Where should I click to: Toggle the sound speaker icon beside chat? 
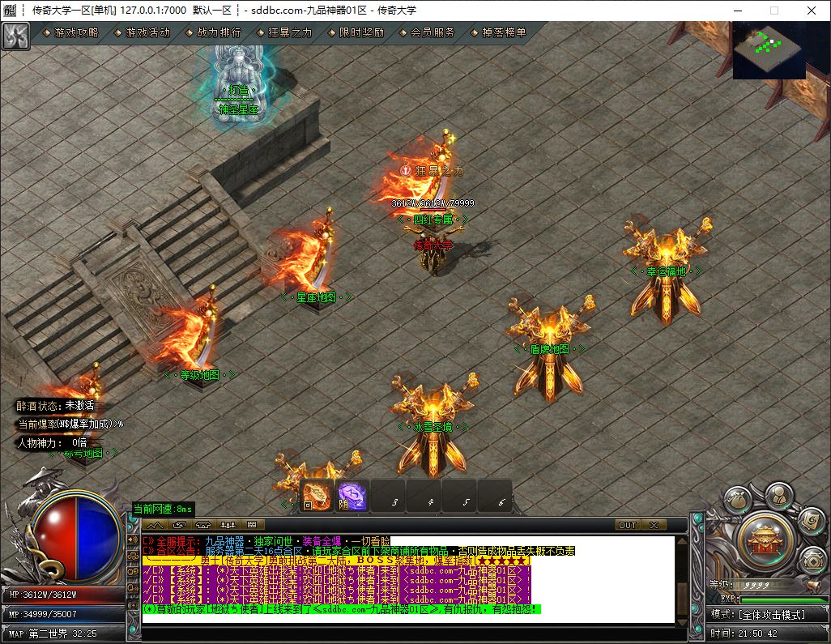tap(133, 540)
